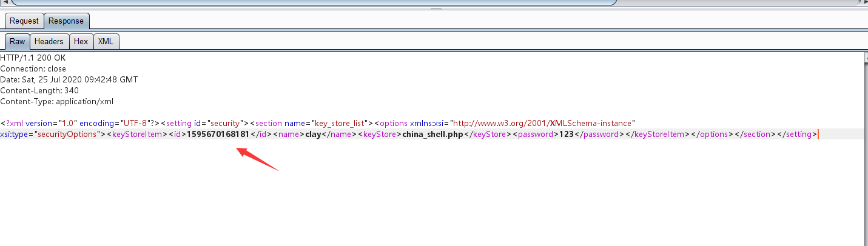Click the top horizontal scrollbar left arrow
868x246 pixels.
(4, 2)
